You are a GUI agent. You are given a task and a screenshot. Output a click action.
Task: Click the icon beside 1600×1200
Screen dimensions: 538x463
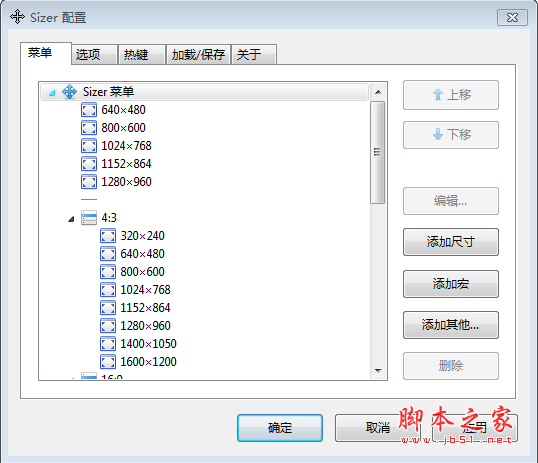click(x=108, y=362)
